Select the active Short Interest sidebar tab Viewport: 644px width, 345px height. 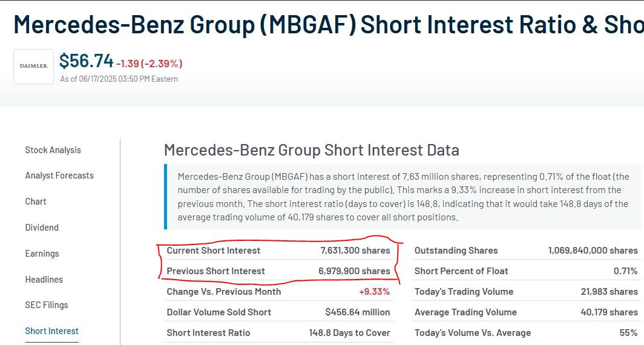[51, 331]
